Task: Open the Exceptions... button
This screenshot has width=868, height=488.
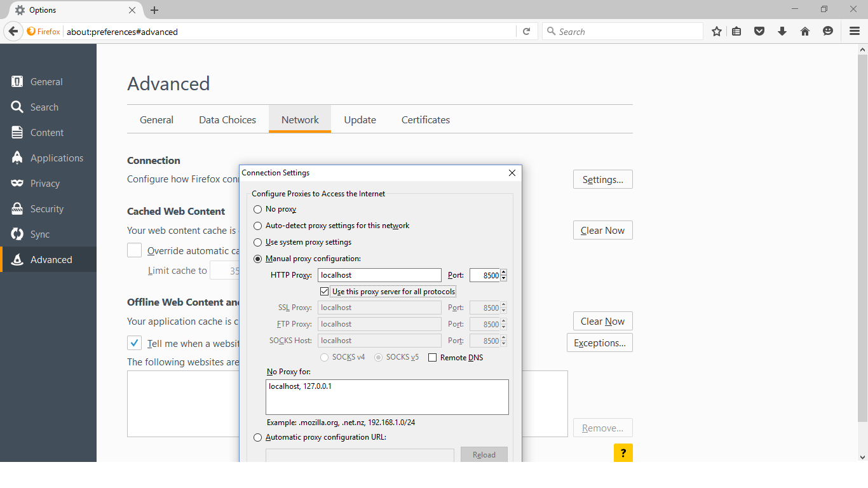Action: 600,343
